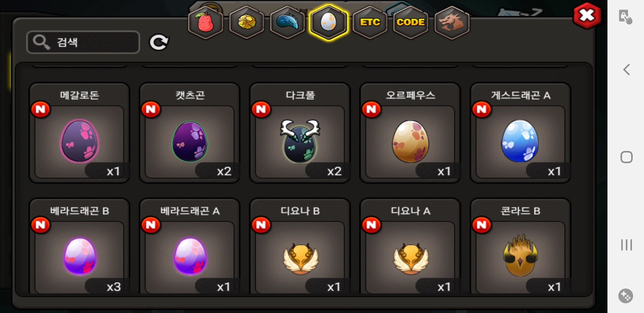Tap the Android back arrow
The image size is (644, 313).
click(627, 70)
